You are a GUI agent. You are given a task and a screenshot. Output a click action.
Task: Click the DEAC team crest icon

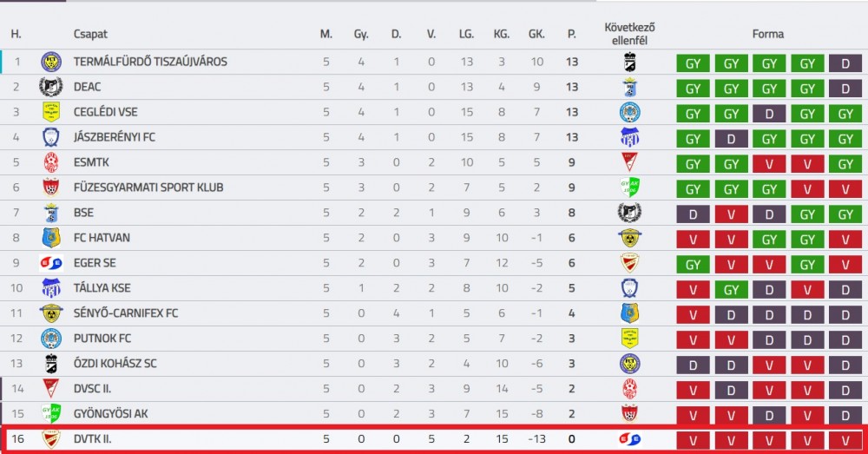(51, 87)
